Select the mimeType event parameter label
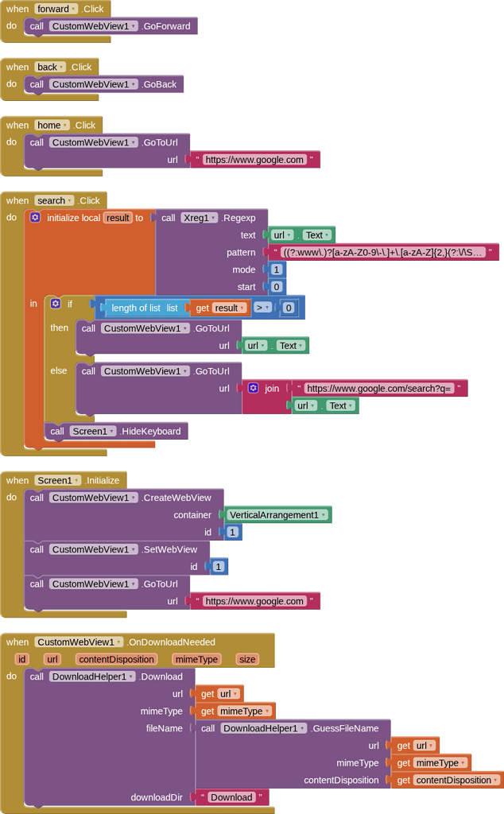The width and height of the screenshot is (504, 814). coord(196,659)
